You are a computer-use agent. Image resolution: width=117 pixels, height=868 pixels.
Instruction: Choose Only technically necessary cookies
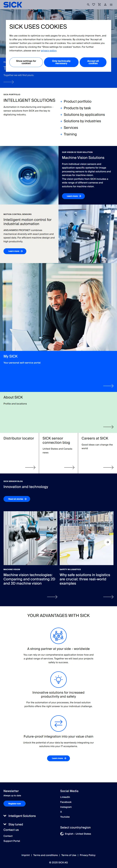coord(61,62)
